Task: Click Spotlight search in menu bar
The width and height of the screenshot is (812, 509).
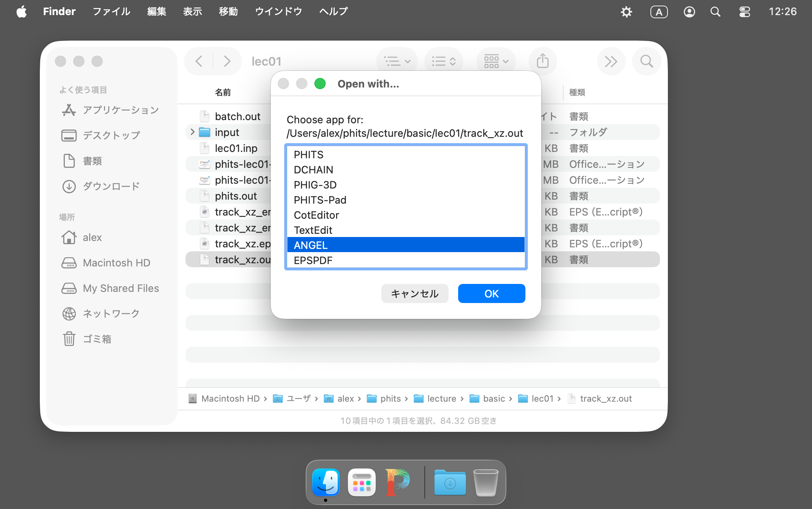Action: tap(715, 12)
